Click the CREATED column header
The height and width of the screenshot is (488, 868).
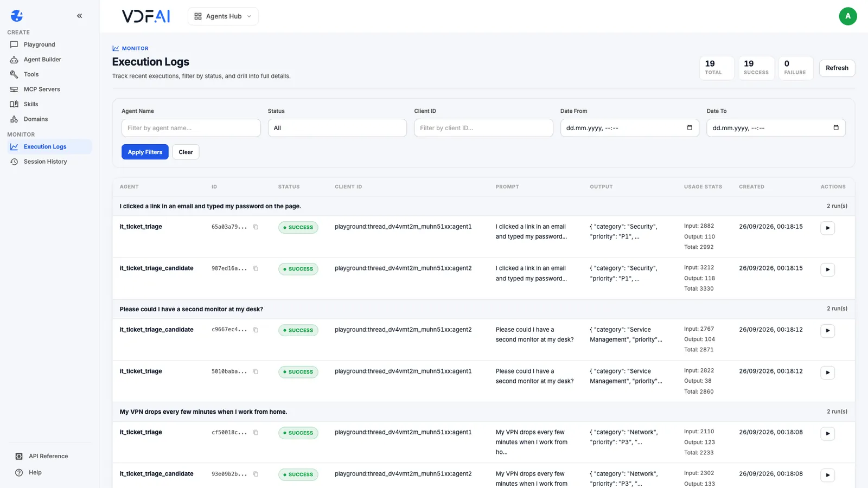pos(751,187)
